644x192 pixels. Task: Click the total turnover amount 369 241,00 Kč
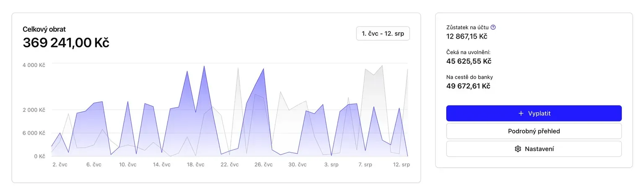pos(66,43)
